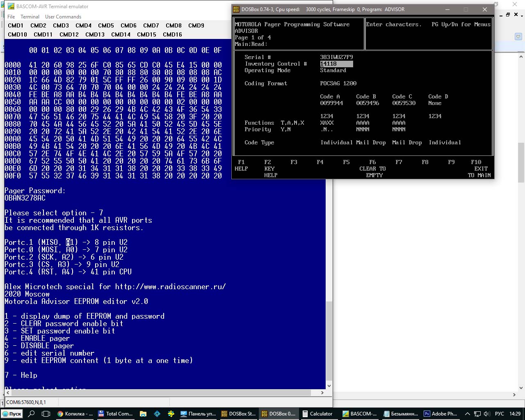Minimize the DOSBox window
525x420 pixels.
tap(447, 9)
